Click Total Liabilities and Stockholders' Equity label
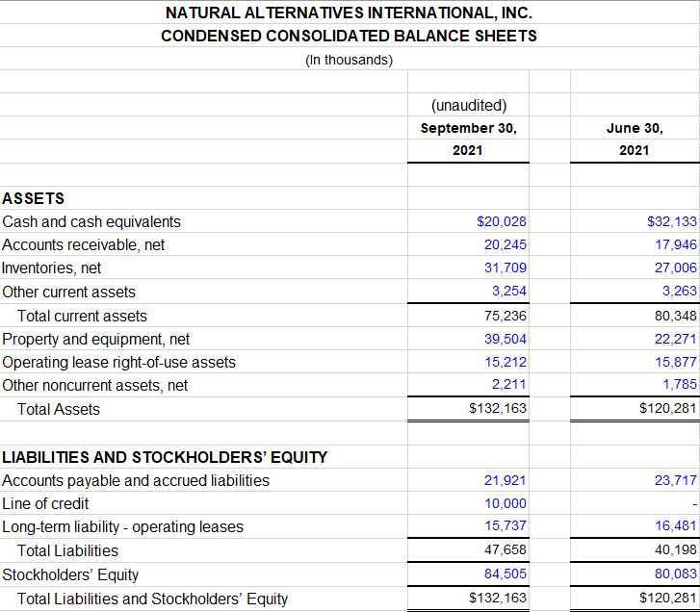The image size is (700, 612). tap(152, 599)
